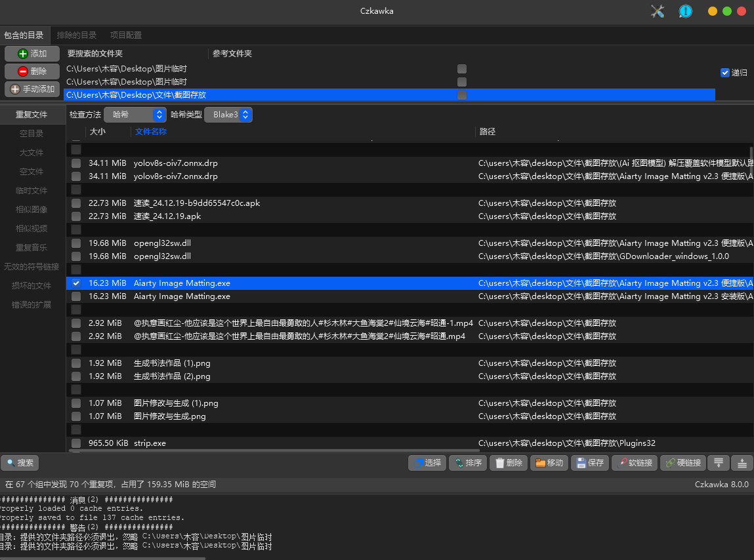This screenshot has width=754, height=560.
Task: Open the blue info icon
Action: click(685, 11)
